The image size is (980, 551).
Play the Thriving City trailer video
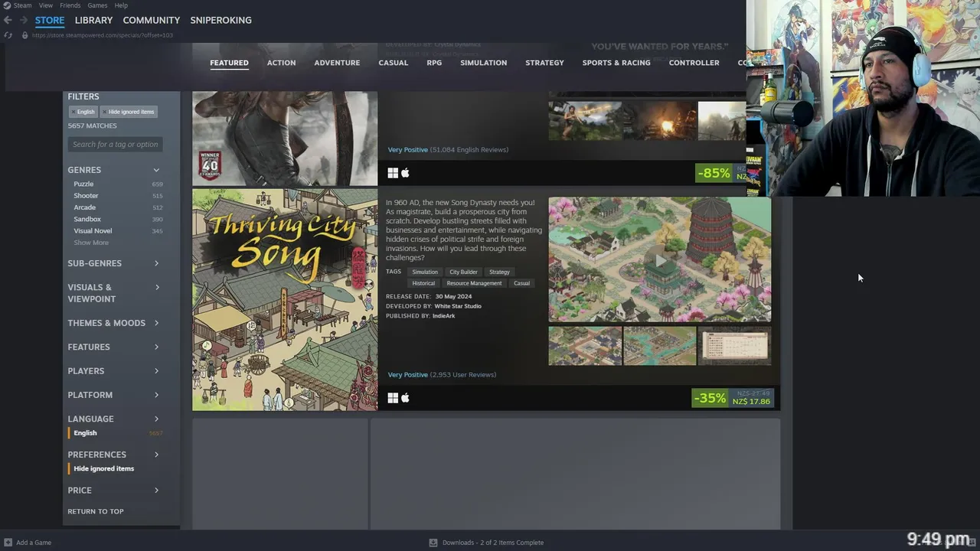tap(660, 259)
